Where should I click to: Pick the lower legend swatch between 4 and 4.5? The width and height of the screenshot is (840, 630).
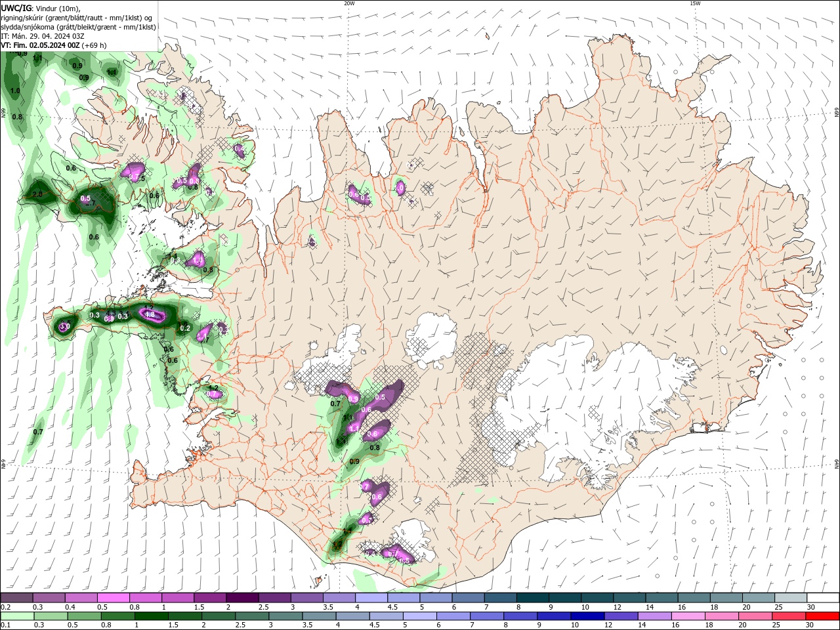click(352, 616)
